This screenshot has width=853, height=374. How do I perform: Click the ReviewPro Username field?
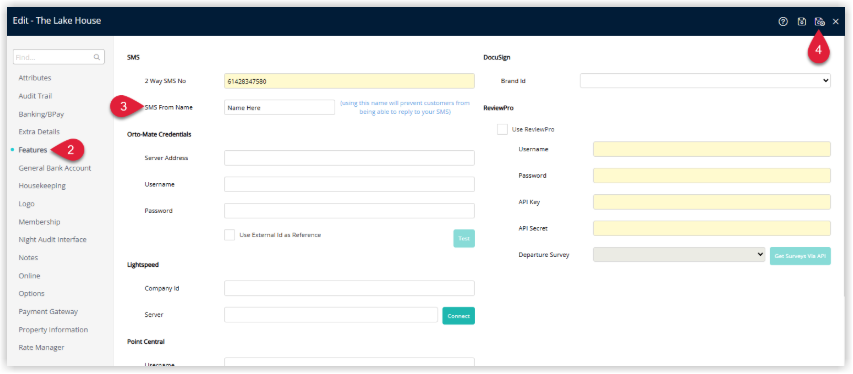coord(712,149)
